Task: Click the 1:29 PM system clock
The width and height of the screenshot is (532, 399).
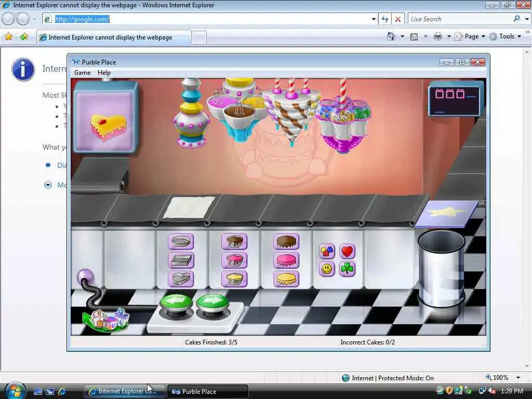Action: 512,391
